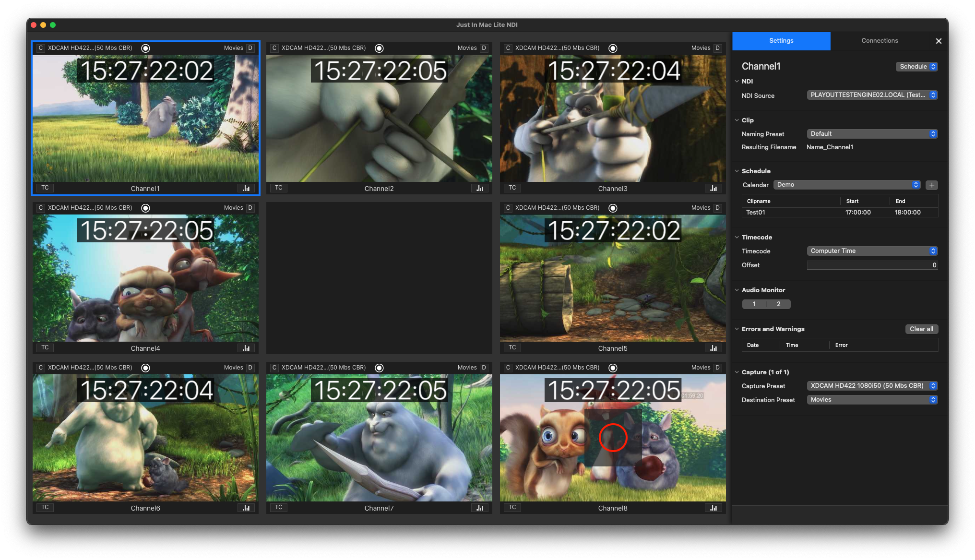Image resolution: width=975 pixels, height=560 pixels.
Task: Select the Test01 schedule row
Action: pos(840,213)
